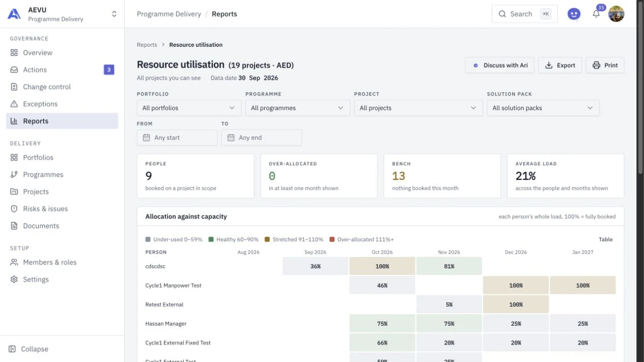644x362 pixels.
Task: Click the Under-used grey legend swatch
Action: click(148, 239)
